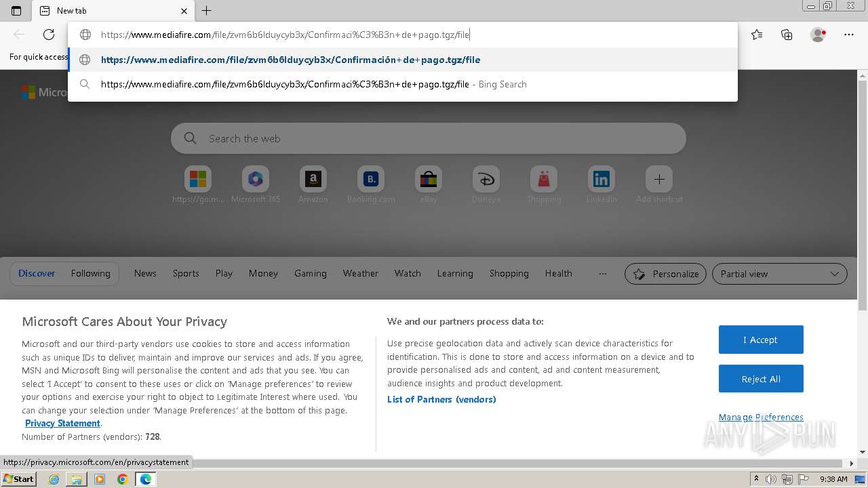The height and width of the screenshot is (488, 868).
Task: Open the Windows Start button
Action: coord(19,479)
